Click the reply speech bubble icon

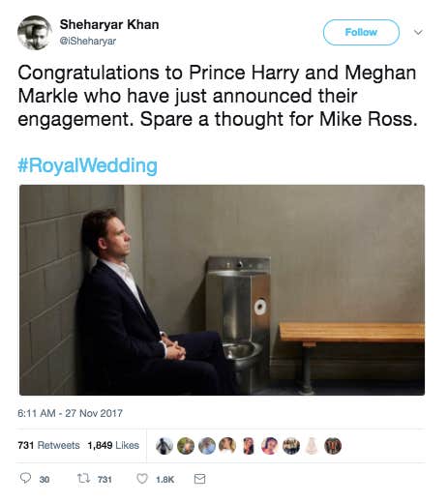[25, 478]
